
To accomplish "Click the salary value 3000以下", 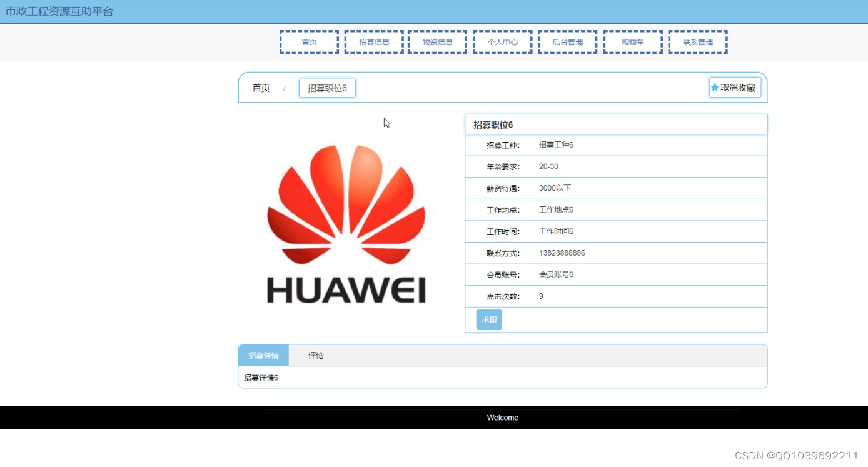I will click(555, 188).
